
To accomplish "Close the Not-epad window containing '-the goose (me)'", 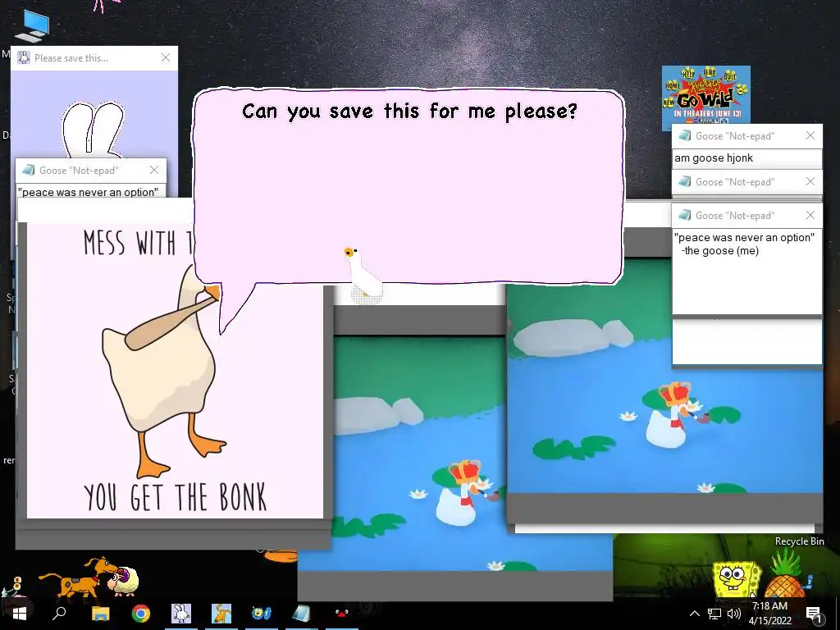I will pyautogui.click(x=810, y=216).
